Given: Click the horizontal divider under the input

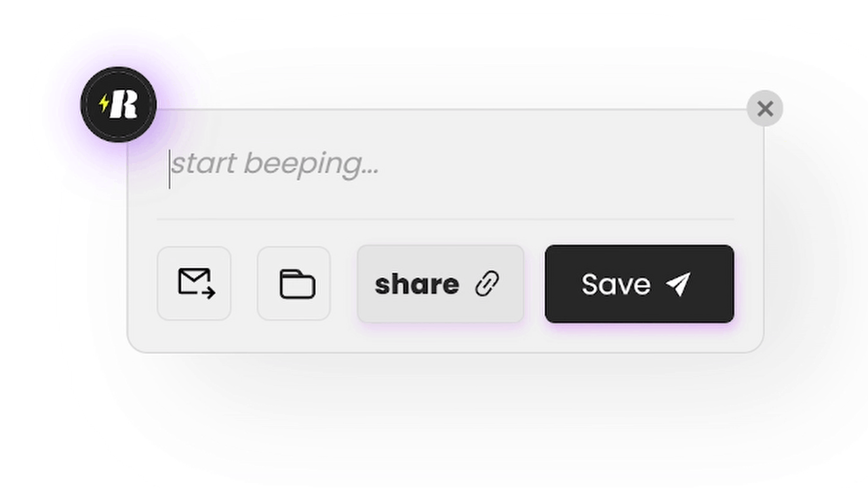Looking at the screenshot, I should [445, 219].
